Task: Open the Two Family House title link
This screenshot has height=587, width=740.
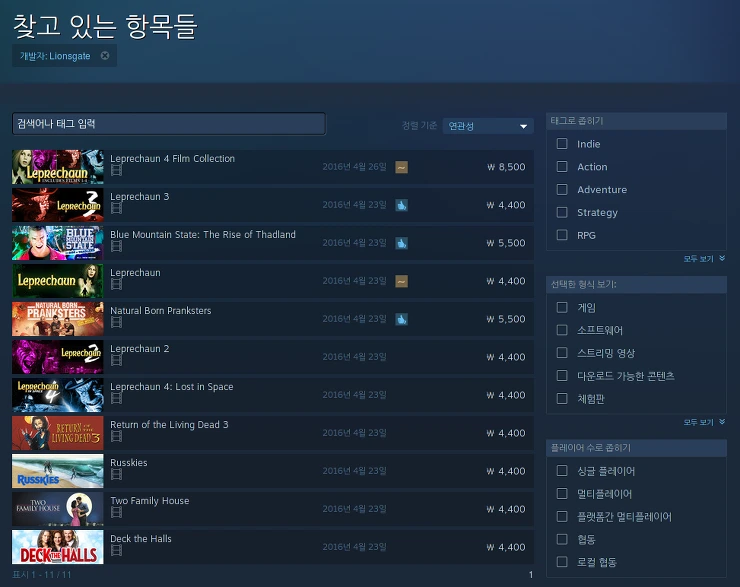Action: tap(150, 501)
